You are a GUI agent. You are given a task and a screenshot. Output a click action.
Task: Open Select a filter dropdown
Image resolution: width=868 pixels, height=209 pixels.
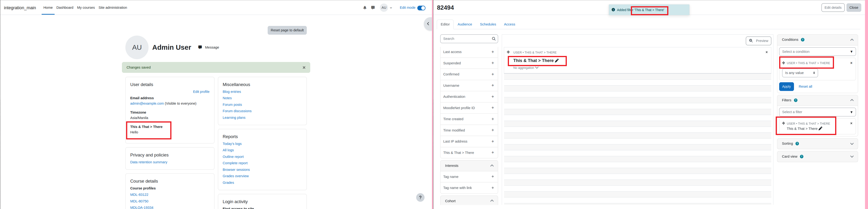point(817,112)
